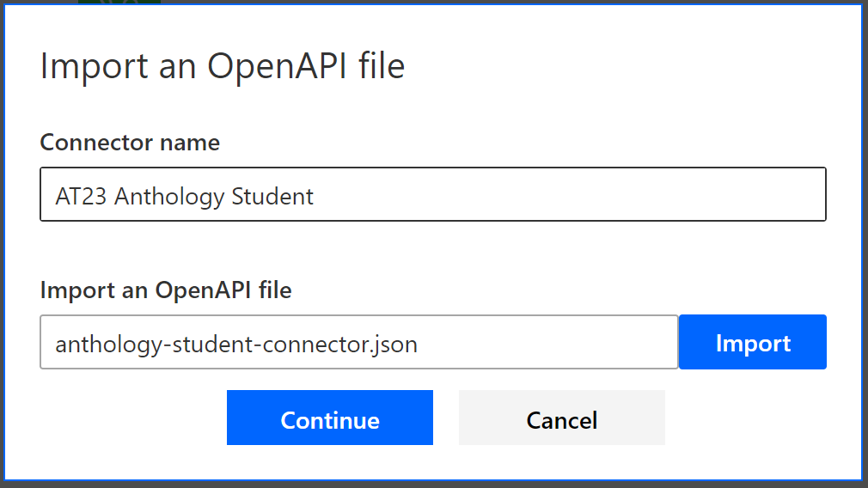The width and height of the screenshot is (868, 488).
Task: Click the Connector name input field
Action: coord(433,194)
